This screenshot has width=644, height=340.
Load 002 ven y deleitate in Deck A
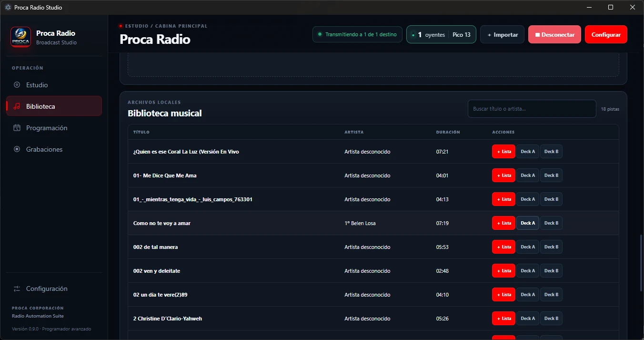528,271
